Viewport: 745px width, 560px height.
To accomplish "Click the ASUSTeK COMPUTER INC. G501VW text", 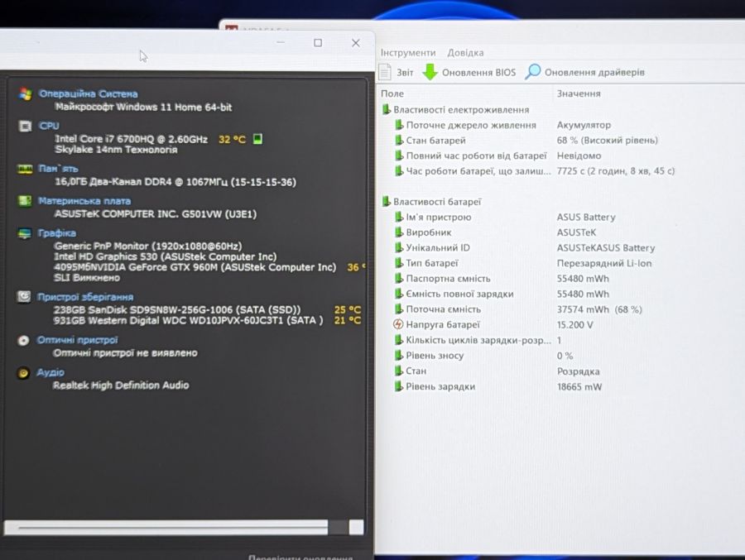I will tap(156, 214).
